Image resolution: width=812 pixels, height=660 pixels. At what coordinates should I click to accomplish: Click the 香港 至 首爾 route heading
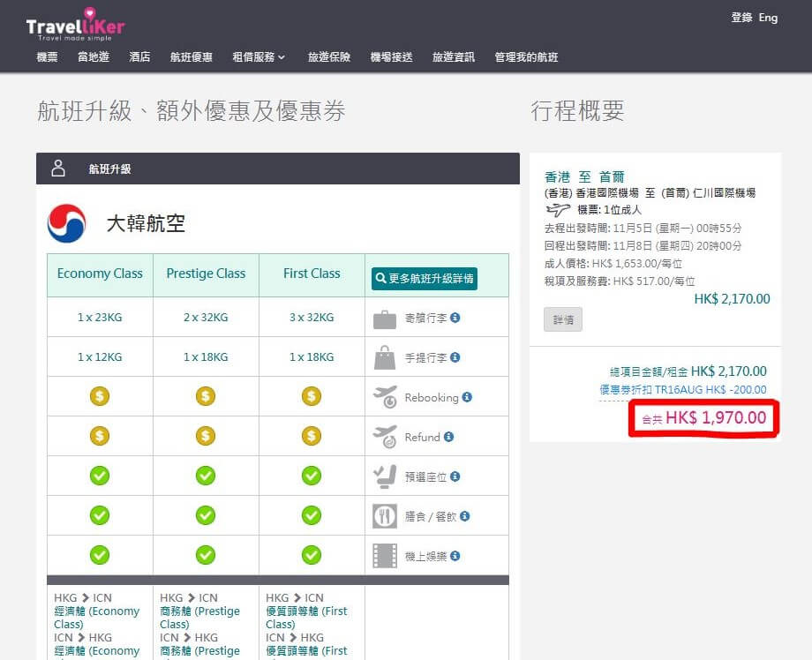coord(584,177)
